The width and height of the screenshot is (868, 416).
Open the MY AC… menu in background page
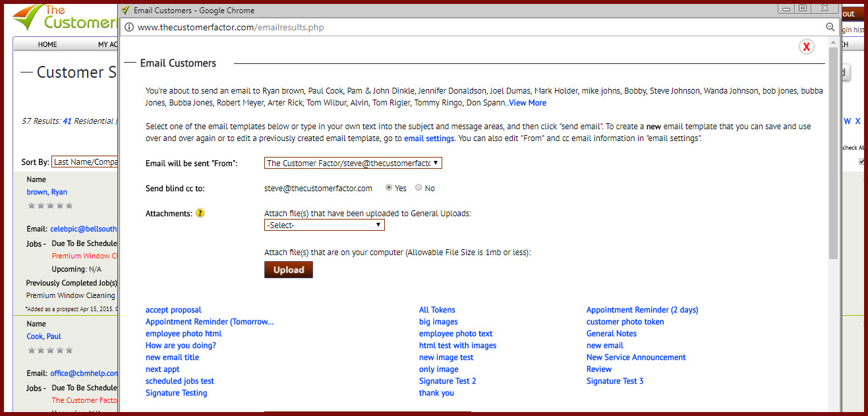pyautogui.click(x=107, y=45)
